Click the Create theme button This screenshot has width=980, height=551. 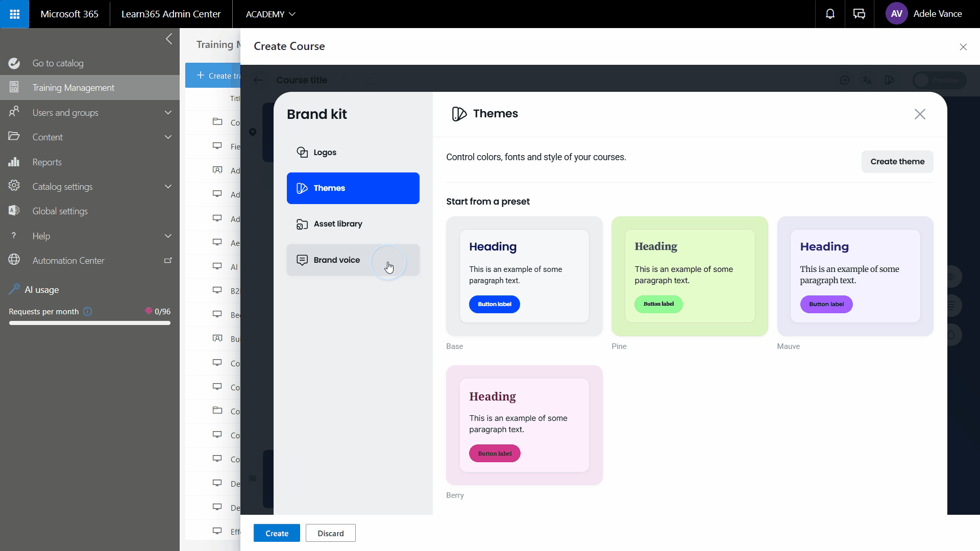[x=897, y=162]
